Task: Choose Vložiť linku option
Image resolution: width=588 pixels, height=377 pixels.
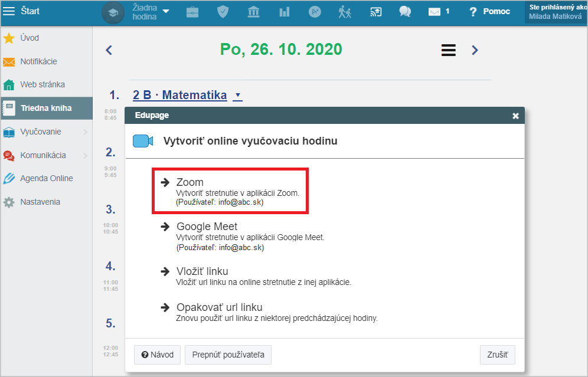Action: point(256,277)
